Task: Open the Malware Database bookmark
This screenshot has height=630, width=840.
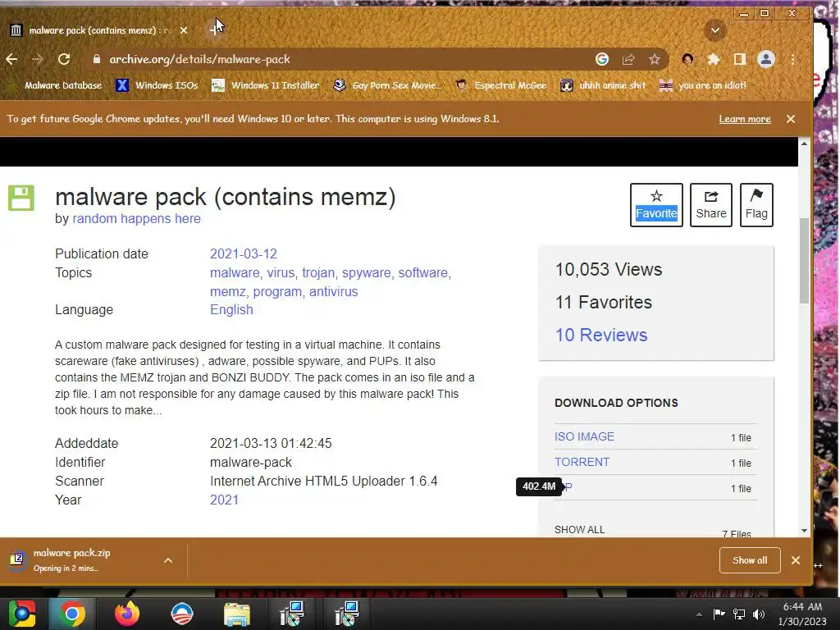Action: point(56,85)
